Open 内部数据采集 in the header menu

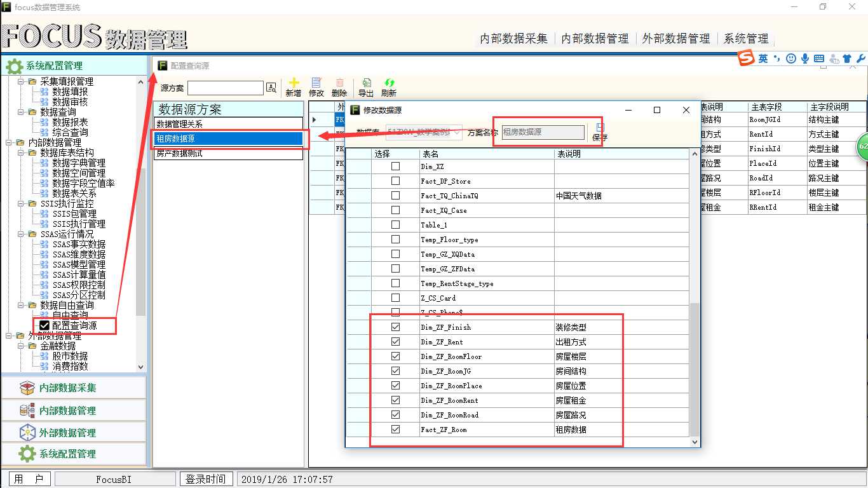(x=513, y=39)
